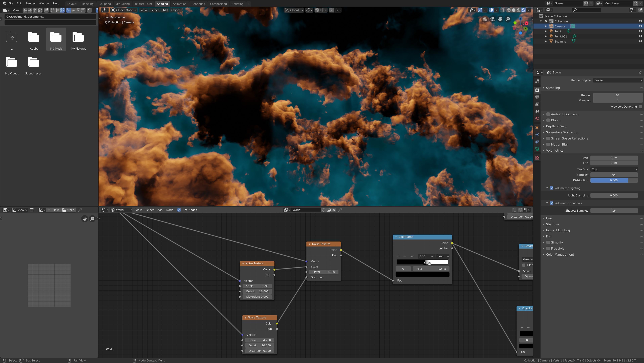Refresh the file browser list
This screenshot has width=644, height=363.
(40, 10)
